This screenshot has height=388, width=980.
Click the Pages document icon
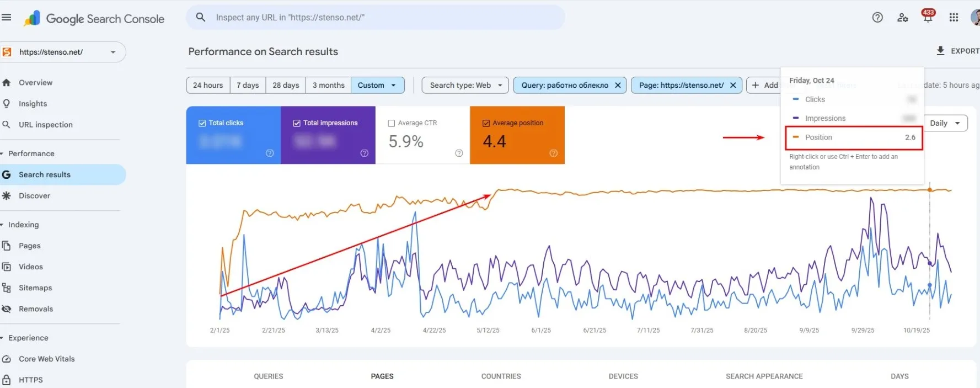coord(7,246)
